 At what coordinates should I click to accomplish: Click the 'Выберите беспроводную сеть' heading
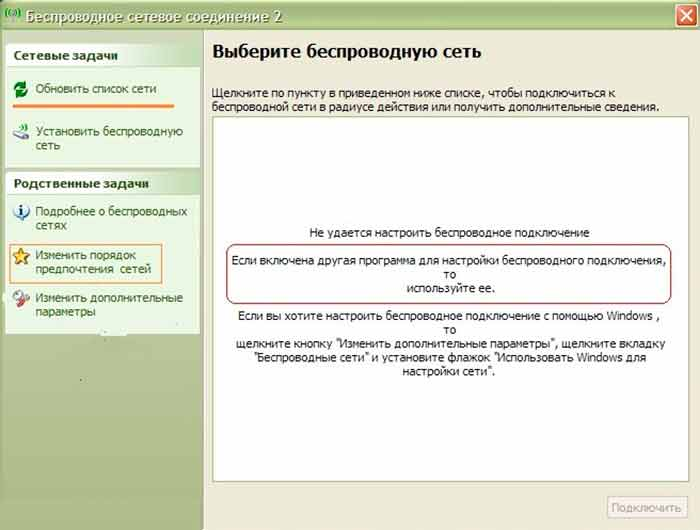tap(347, 52)
